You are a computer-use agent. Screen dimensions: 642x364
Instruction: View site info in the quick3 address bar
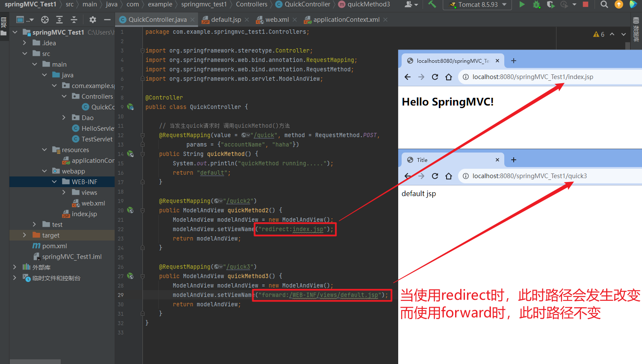[466, 176]
